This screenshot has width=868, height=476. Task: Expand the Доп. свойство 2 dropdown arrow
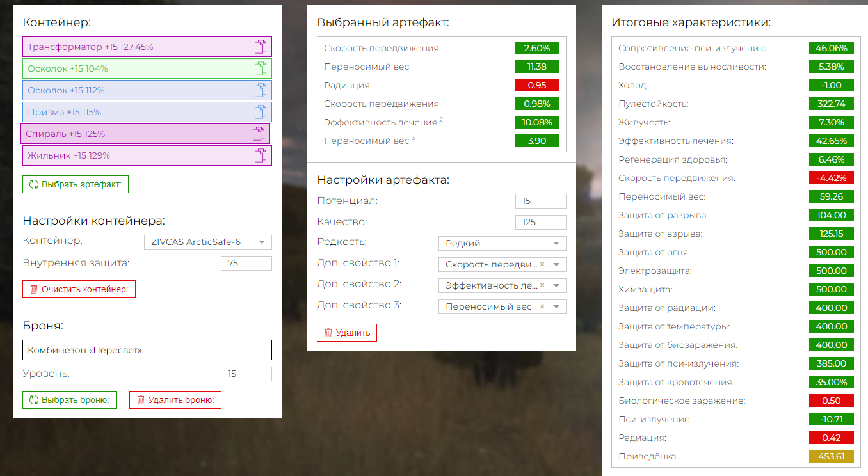click(x=556, y=285)
